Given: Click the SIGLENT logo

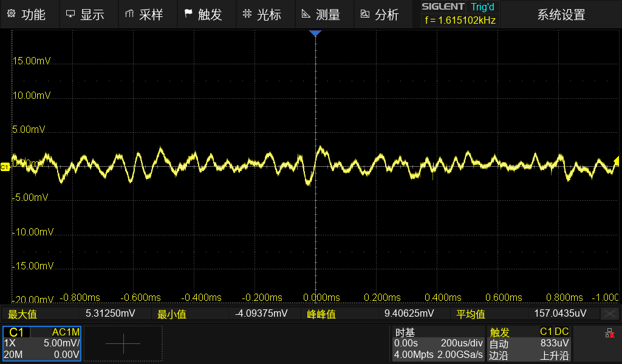Looking at the screenshot, I should coord(443,7).
